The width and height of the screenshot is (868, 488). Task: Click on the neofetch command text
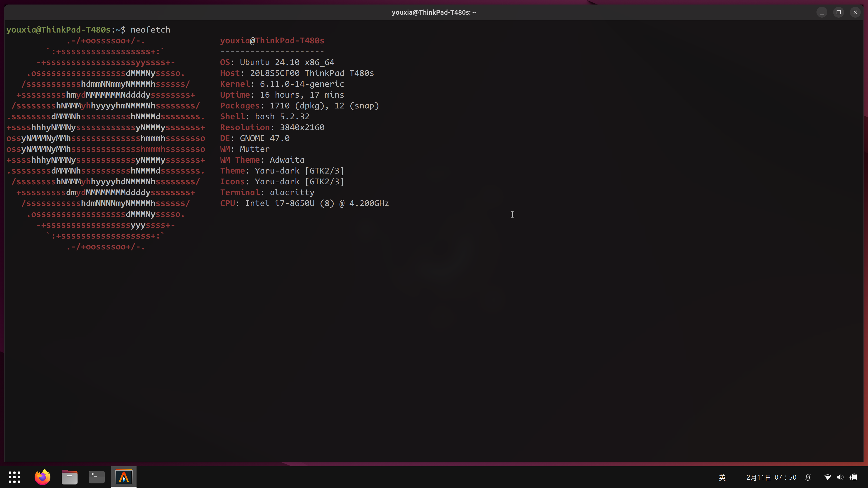(x=150, y=30)
